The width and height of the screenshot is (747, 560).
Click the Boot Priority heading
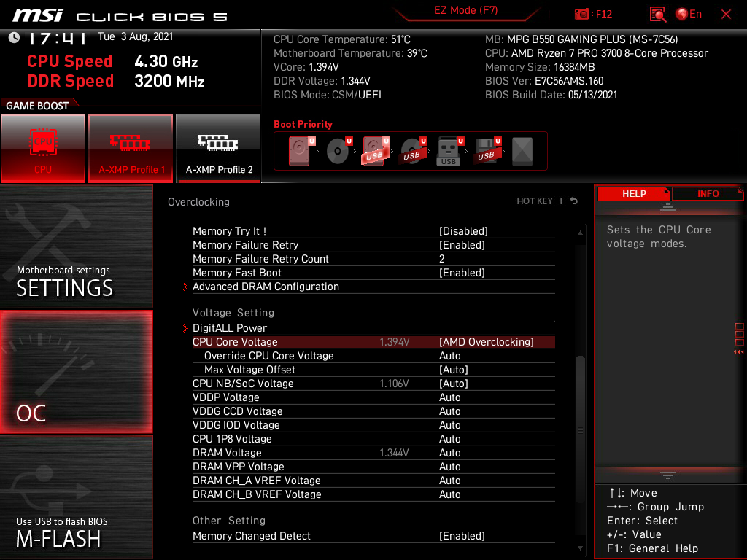(303, 124)
